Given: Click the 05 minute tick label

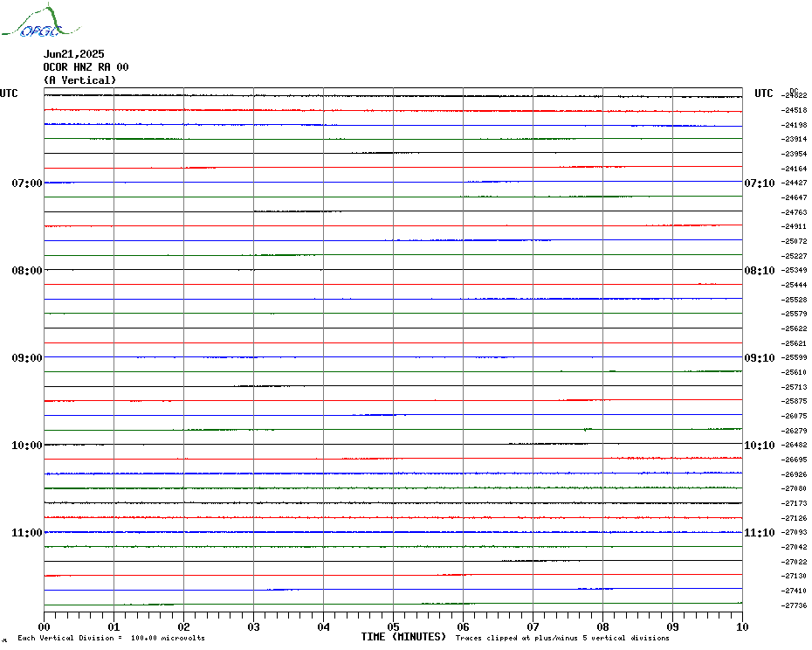Looking at the screenshot, I should [393, 627].
